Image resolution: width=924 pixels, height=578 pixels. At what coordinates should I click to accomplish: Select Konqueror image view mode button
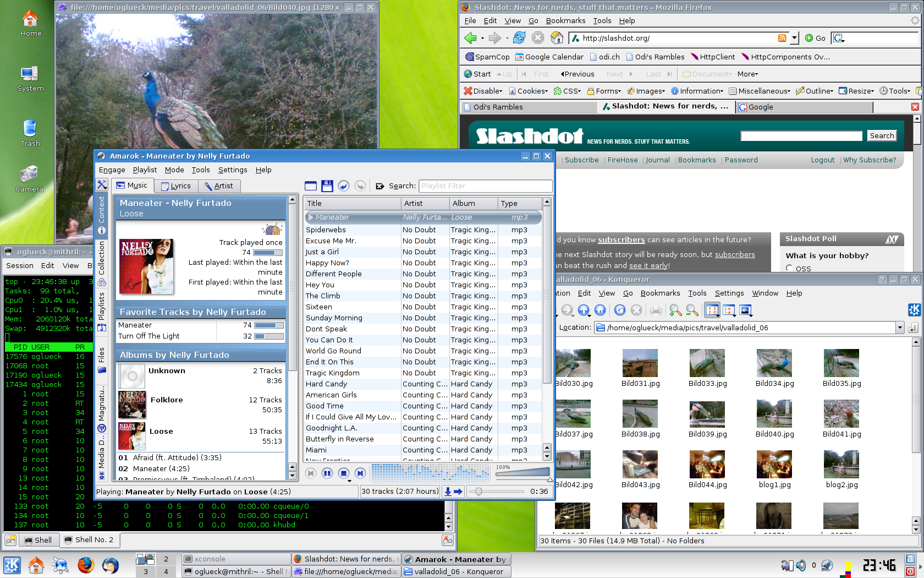[746, 310]
